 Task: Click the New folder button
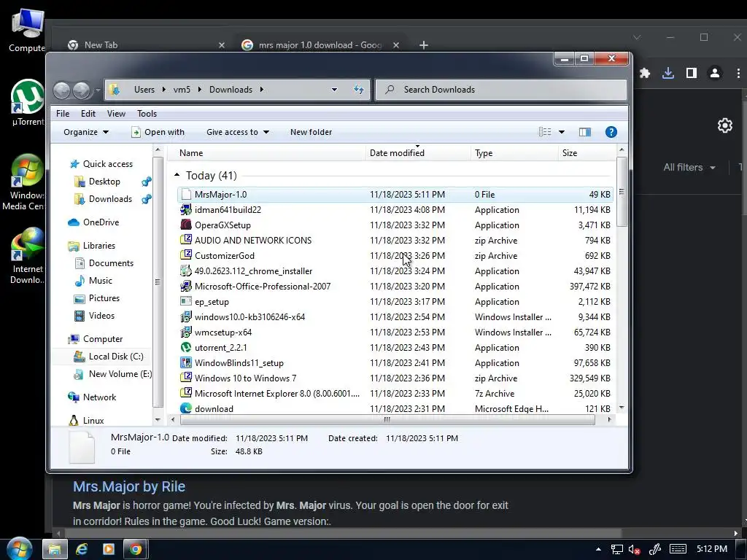pos(311,132)
